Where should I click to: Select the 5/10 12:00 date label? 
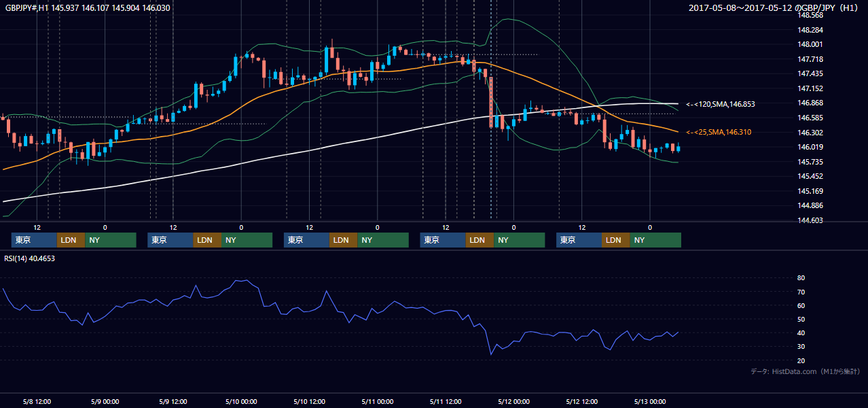tap(310, 402)
